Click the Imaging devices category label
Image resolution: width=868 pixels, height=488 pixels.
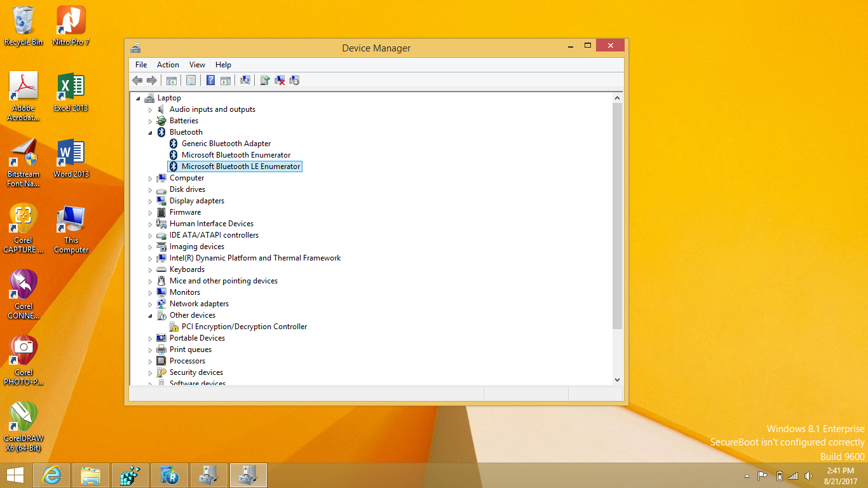click(x=197, y=247)
